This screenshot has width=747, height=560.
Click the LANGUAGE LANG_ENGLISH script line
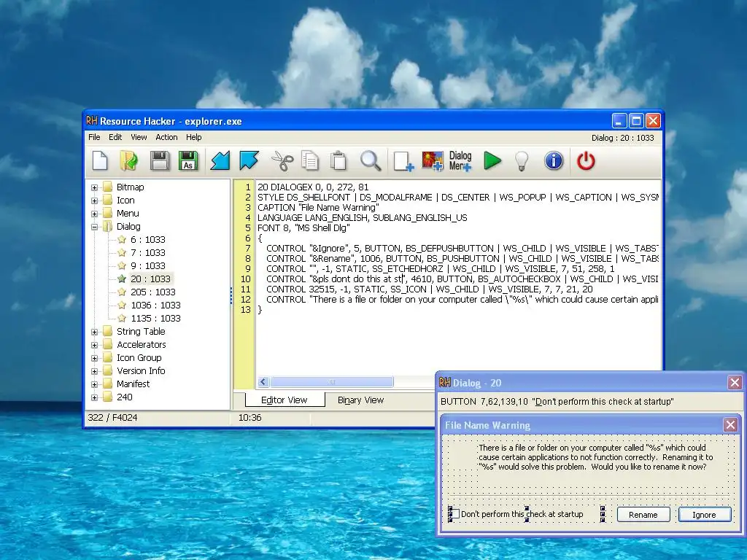(363, 218)
